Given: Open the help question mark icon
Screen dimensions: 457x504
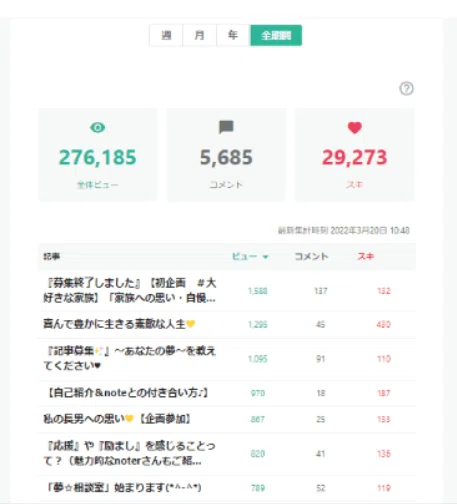Looking at the screenshot, I should coord(406,88).
